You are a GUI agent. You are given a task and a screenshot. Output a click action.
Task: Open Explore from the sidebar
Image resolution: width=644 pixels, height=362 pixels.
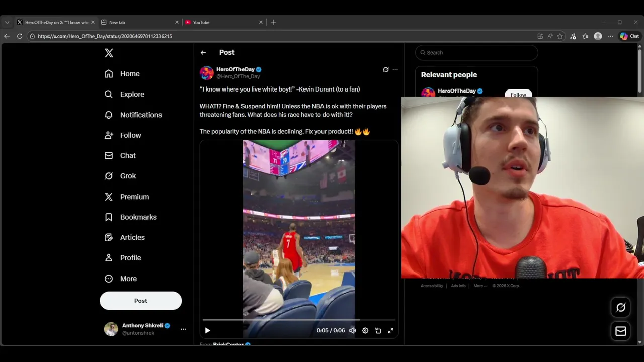pos(124,94)
